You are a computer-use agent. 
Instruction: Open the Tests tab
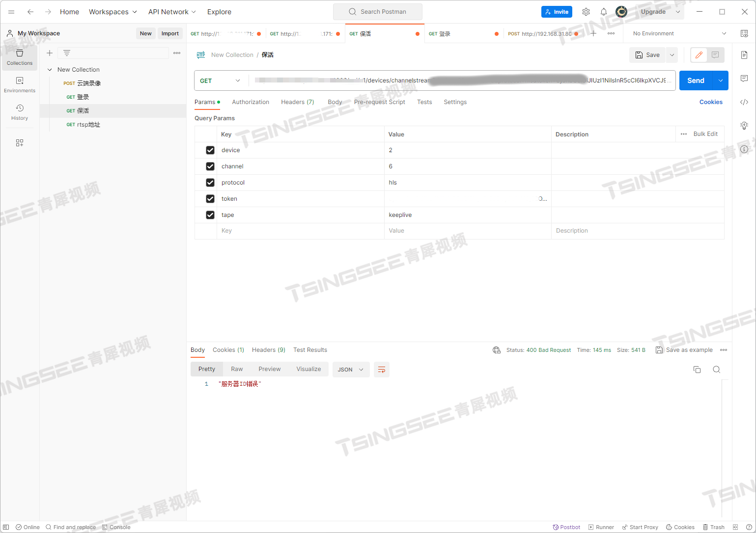(x=424, y=102)
